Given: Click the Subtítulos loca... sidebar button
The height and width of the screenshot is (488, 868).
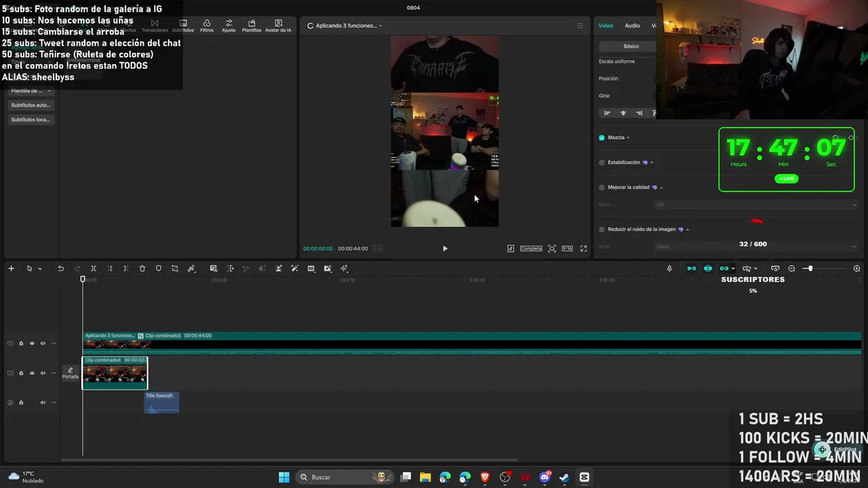Looking at the screenshot, I should (31, 119).
